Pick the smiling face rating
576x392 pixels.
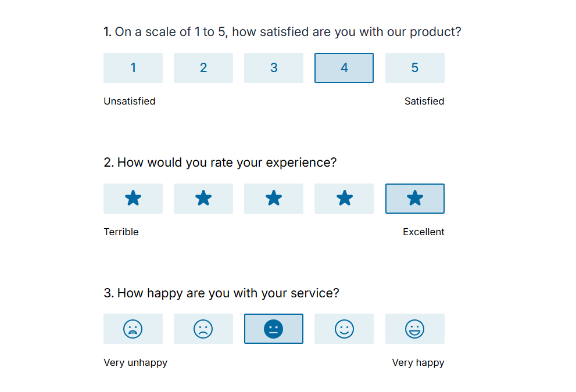pyautogui.click(x=344, y=329)
